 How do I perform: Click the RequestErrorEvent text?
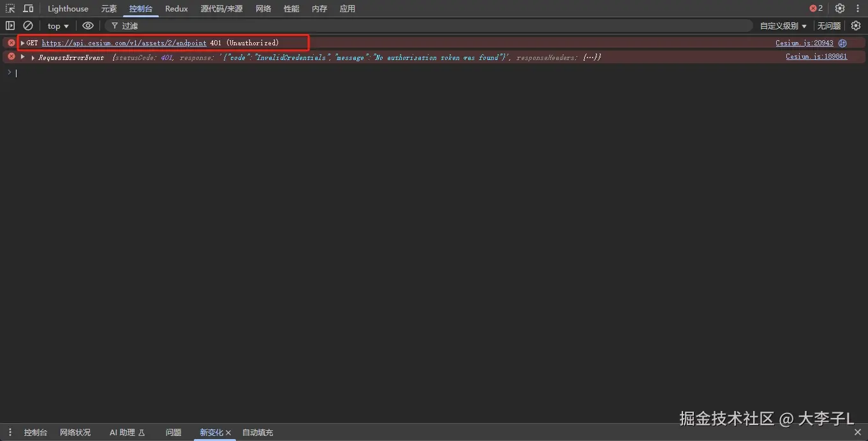tap(71, 57)
